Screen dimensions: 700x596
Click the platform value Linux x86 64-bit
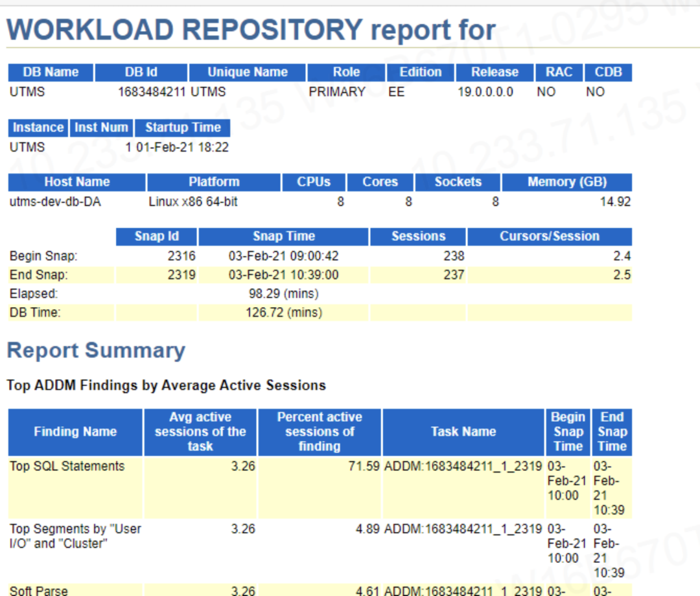pyautogui.click(x=193, y=201)
